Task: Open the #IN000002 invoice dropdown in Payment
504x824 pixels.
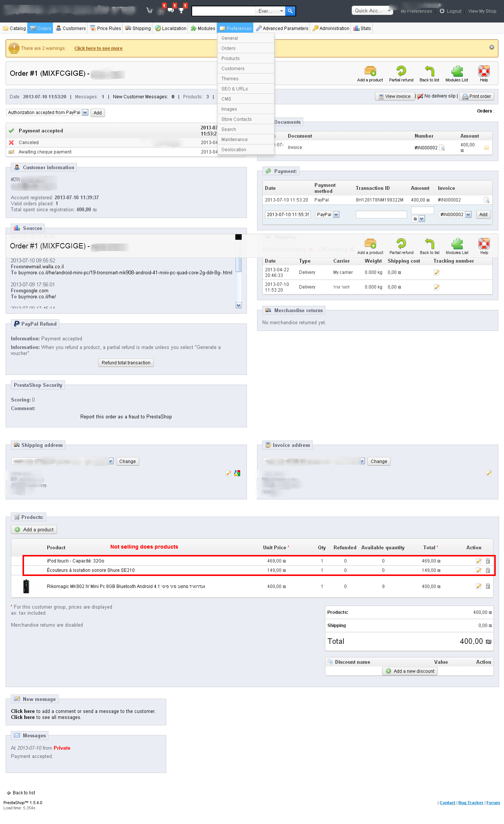Action: click(x=455, y=215)
